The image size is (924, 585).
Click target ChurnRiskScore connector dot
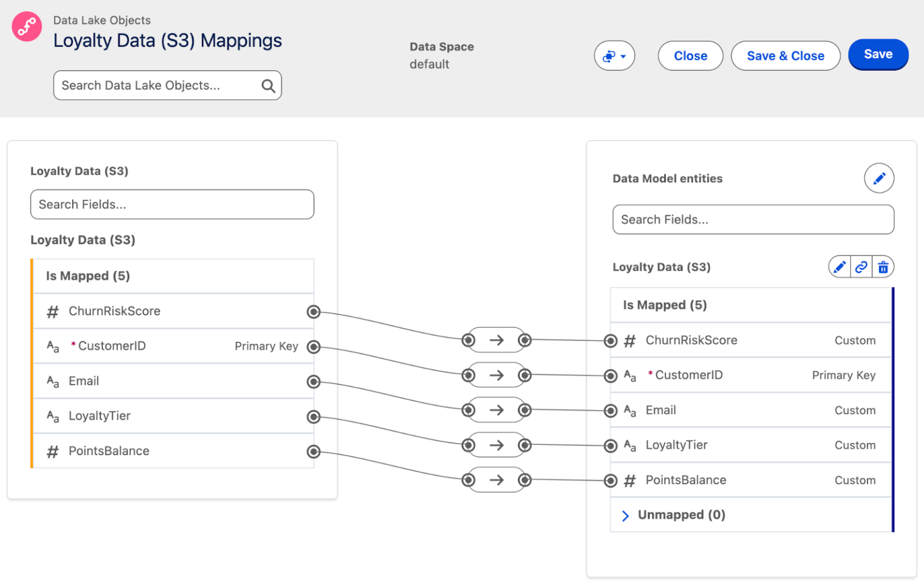[x=611, y=341]
